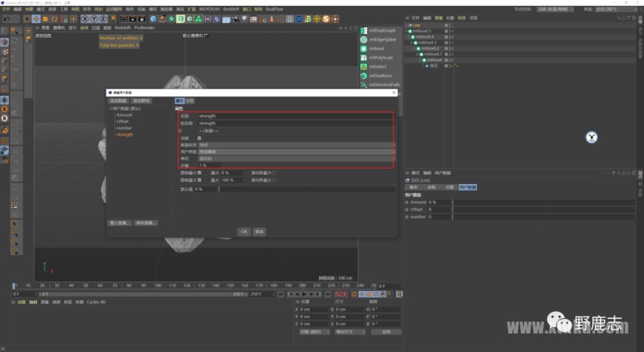The image size is (644, 352).
Task: Click OK in the user data dialog
Action: point(244,231)
